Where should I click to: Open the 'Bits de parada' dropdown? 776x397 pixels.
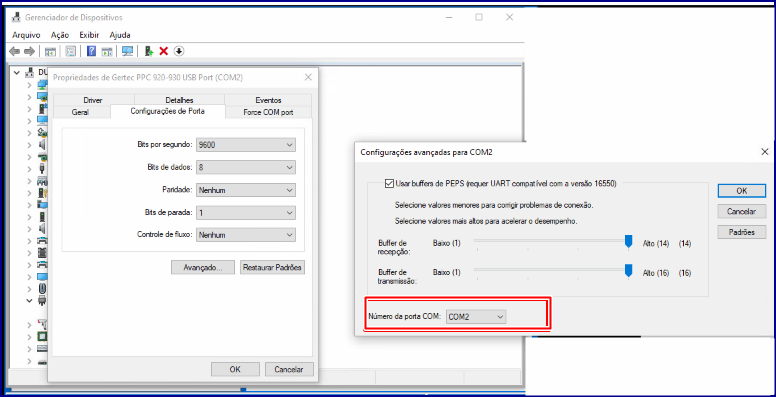pyautogui.click(x=246, y=212)
